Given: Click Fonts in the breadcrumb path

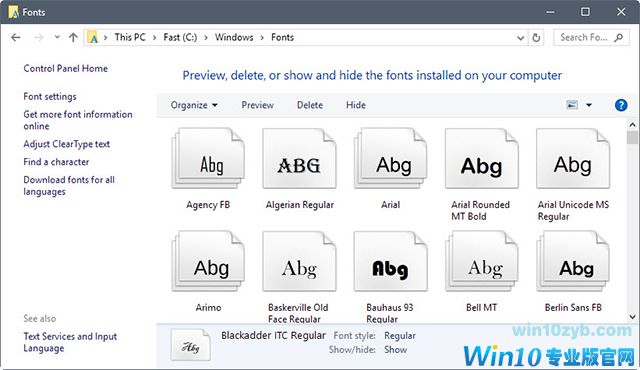Looking at the screenshot, I should 282,38.
